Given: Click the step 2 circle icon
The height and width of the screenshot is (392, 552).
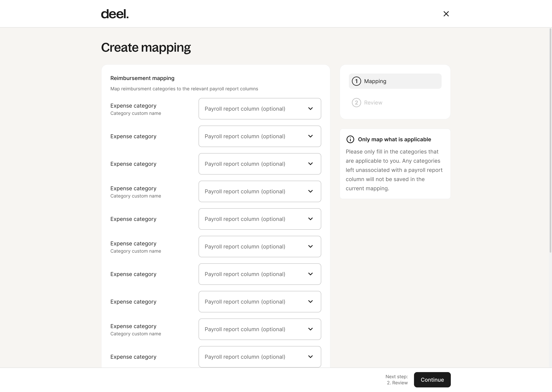Looking at the screenshot, I should [356, 103].
